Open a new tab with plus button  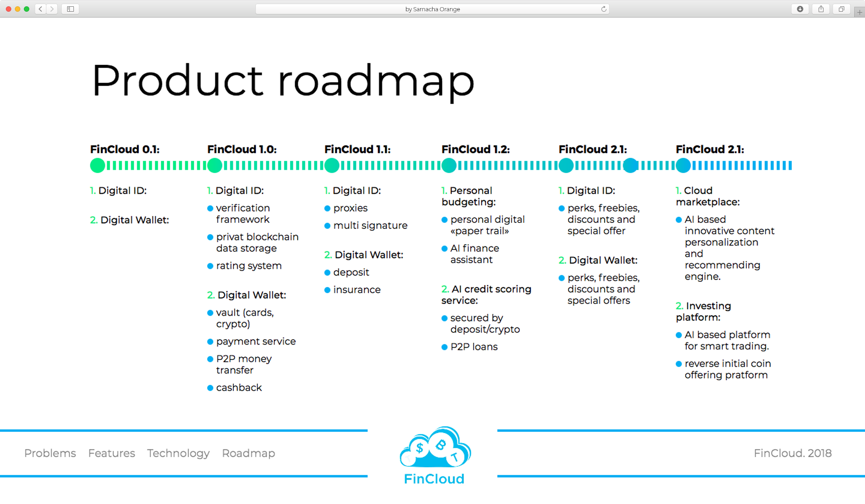(x=860, y=12)
